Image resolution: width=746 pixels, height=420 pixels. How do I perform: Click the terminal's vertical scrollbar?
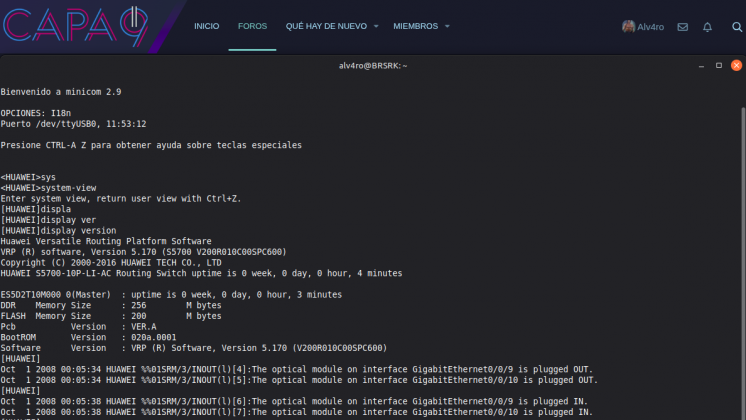click(x=741, y=250)
